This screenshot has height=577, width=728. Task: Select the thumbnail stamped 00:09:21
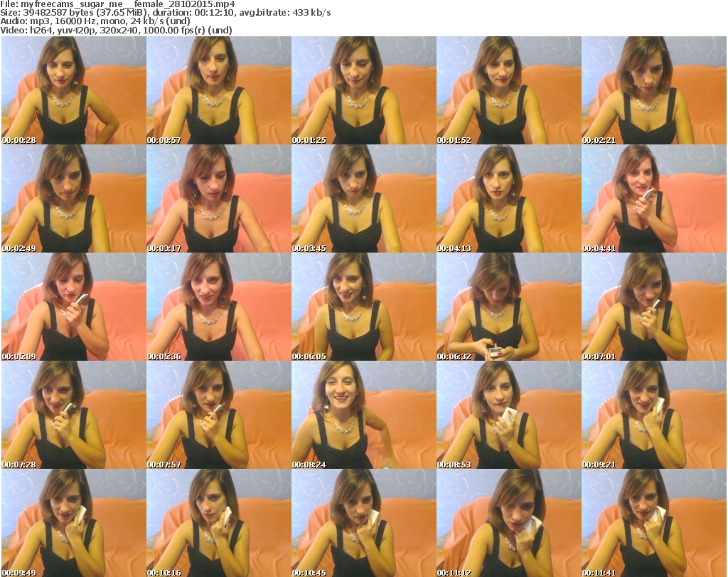pos(654,415)
